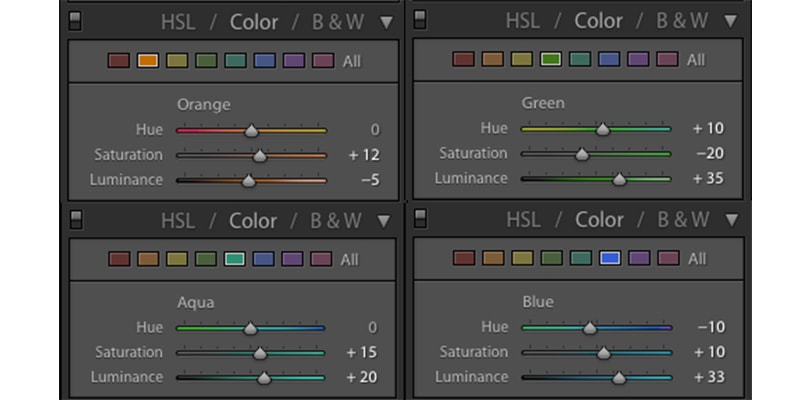Click "All" in the Aqua panel swatch row

(350, 259)
